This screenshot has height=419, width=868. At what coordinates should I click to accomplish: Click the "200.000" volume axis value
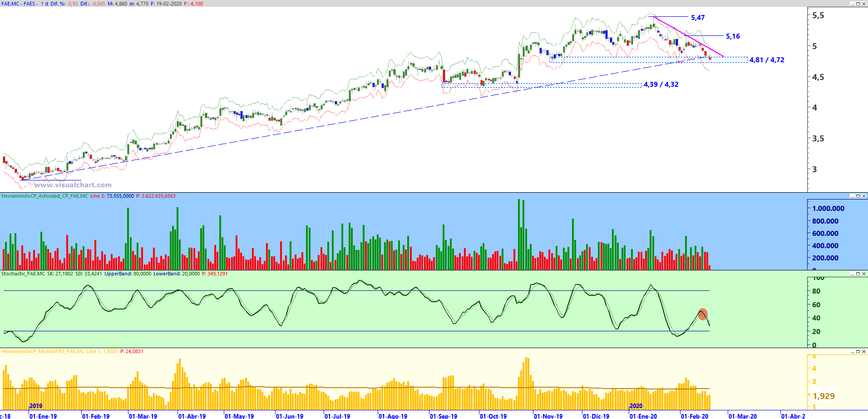coord(825,258)
